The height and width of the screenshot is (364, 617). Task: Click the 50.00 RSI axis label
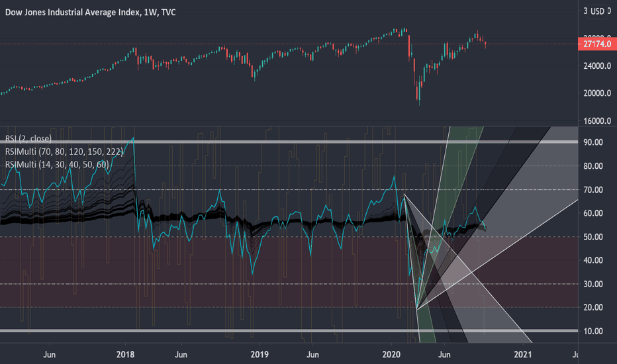tap(593, 237)
